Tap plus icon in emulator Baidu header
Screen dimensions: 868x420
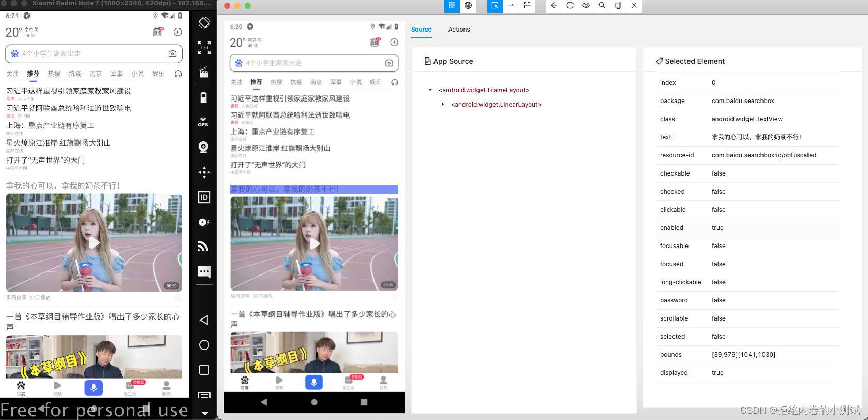(x=177, y=32)
